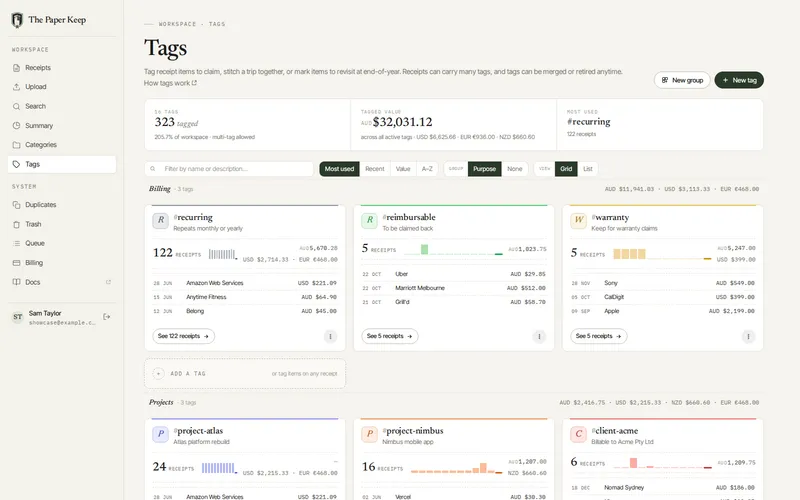Open the Upload page icon
Viewport: 800px width, 500px height.
[16, 87]
